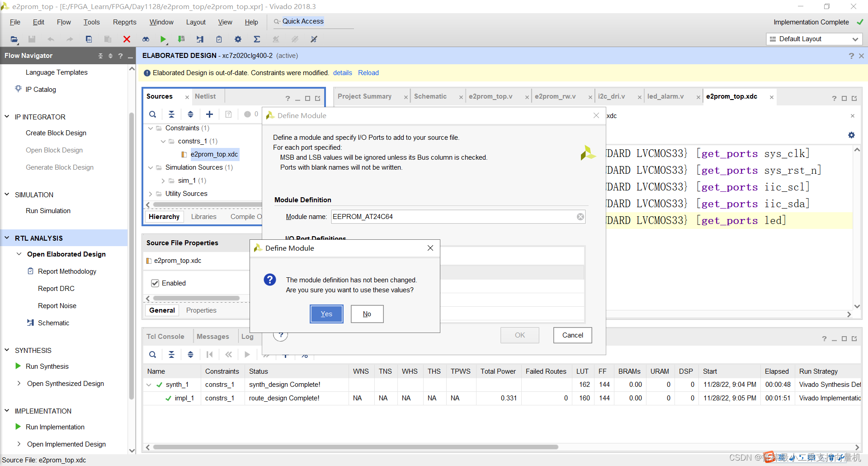Click the Sigma Project Summary toolbar icon

coord(257,39)
